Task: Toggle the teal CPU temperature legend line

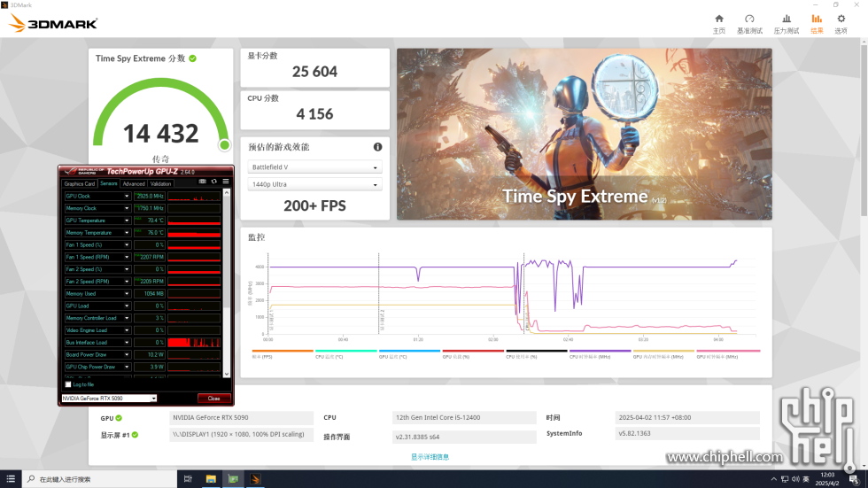Action: [x=346, y=351]
